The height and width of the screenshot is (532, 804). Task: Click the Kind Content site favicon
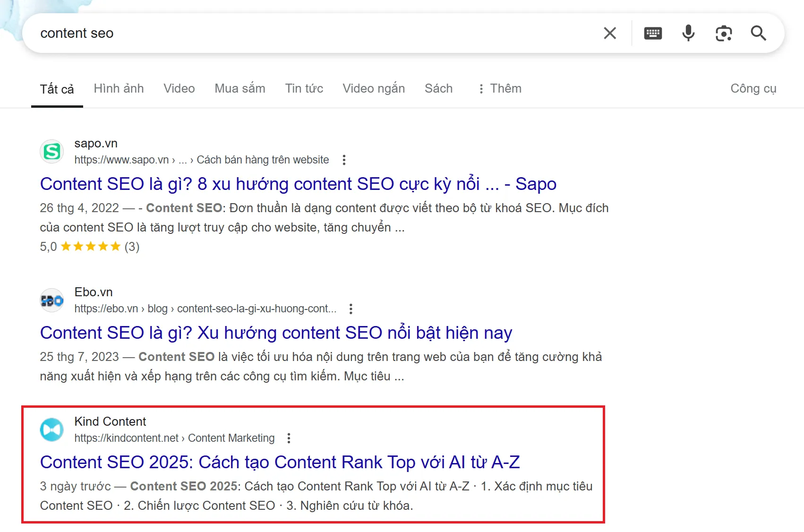(52, 430)
